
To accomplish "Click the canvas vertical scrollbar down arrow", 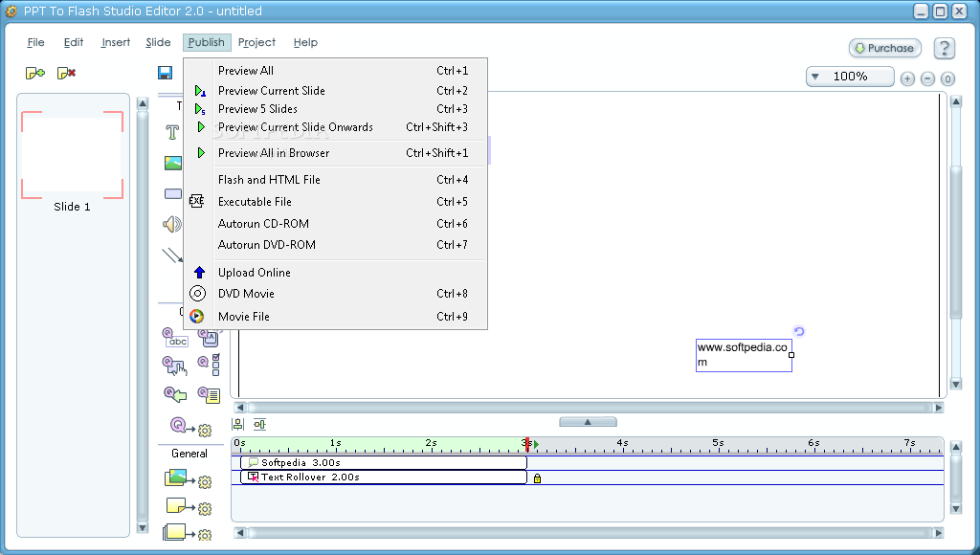I will click(956, 384).
